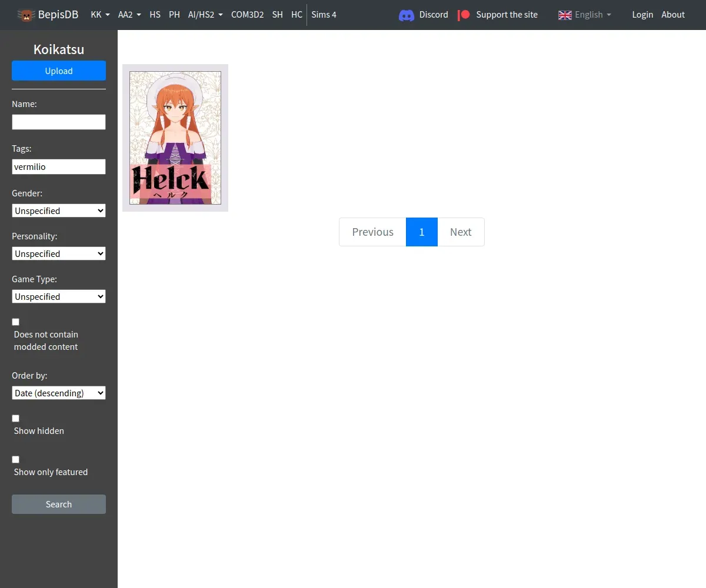The width and height of the screenshot is (706, 588).
Task: Select page 1 in pagination
Action: 422,232
